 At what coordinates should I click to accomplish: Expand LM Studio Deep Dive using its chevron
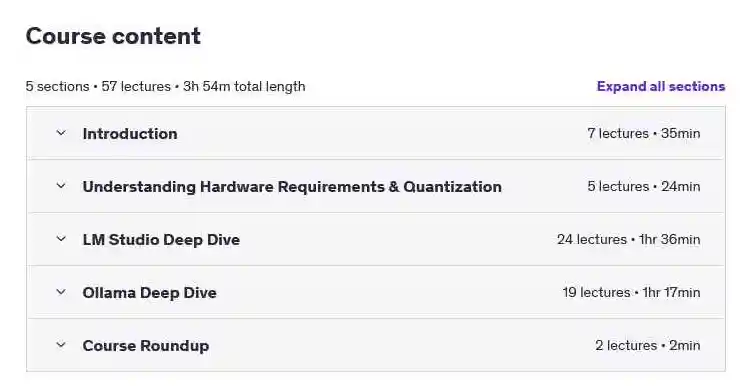tap(61, 239)
